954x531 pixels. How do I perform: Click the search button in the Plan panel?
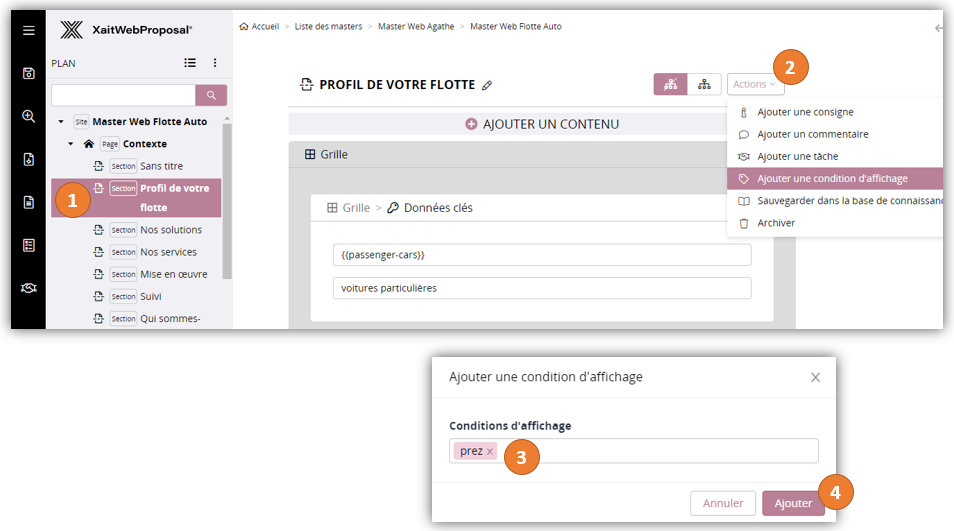[211, 95]
